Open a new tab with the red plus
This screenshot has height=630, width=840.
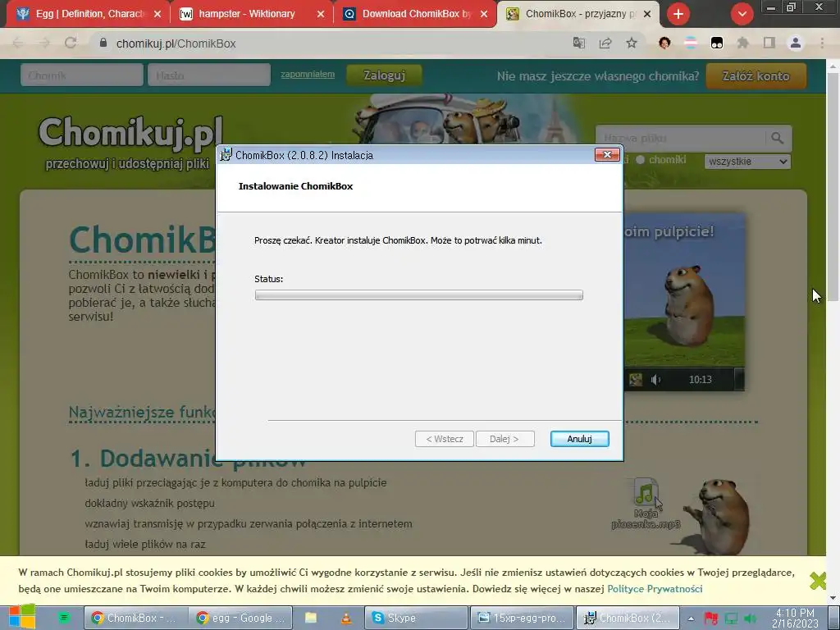678,14
